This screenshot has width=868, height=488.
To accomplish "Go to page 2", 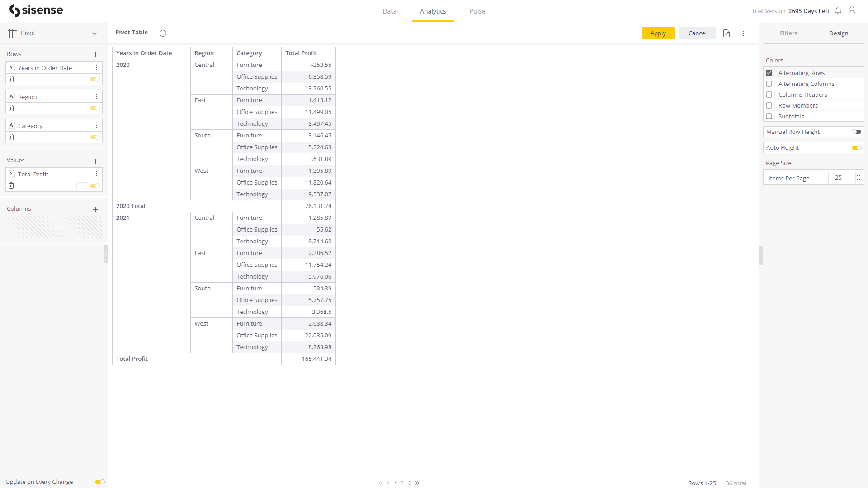I will pos(402,483).
